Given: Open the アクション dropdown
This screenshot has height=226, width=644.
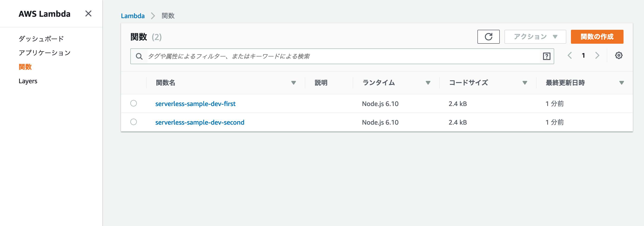Looking at the screenshot, I should click(x=535, y=37).
